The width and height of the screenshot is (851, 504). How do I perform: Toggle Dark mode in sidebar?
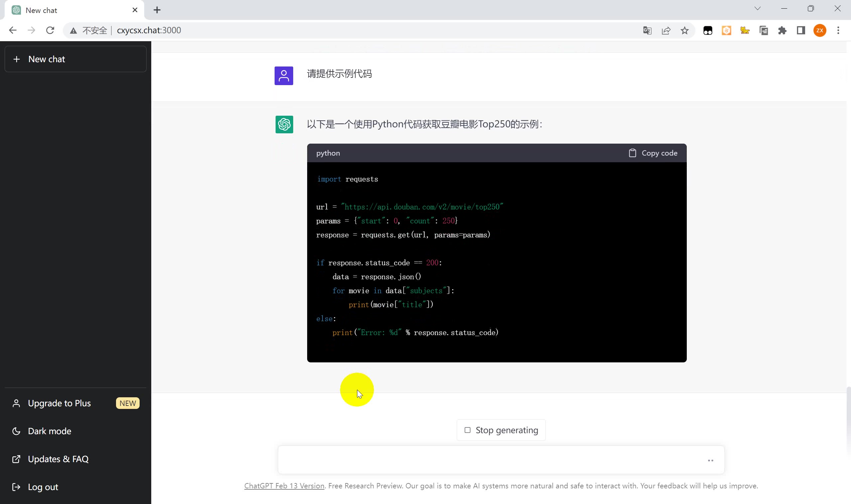[x=50, y=431]
